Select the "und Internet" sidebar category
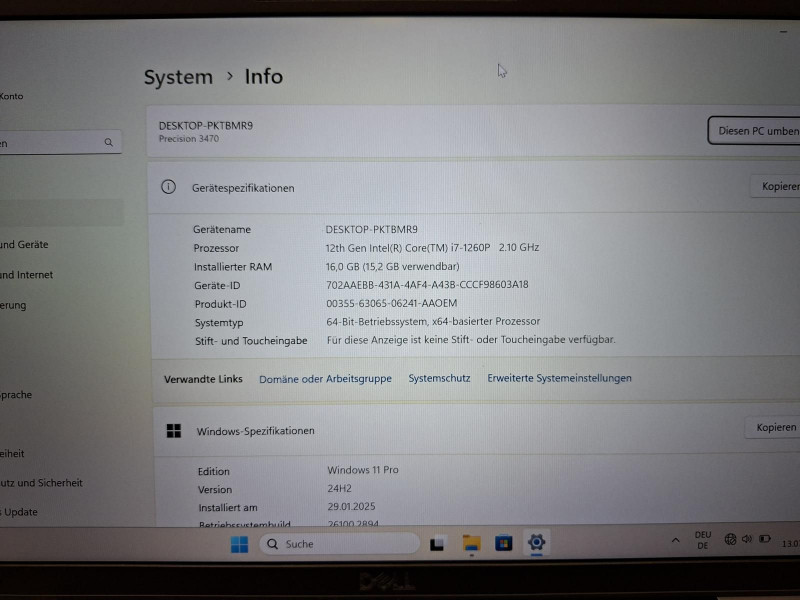 pos(27,274)
